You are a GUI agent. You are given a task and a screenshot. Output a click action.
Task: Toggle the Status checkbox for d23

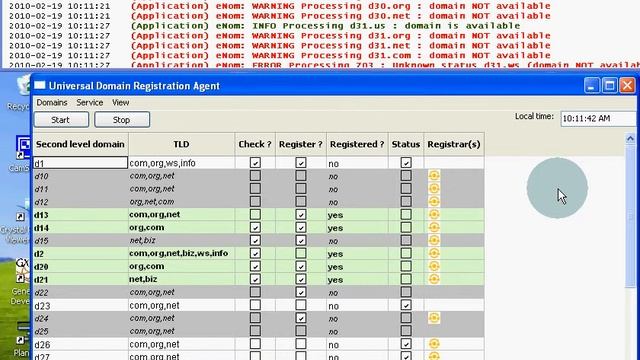point(406,305)
